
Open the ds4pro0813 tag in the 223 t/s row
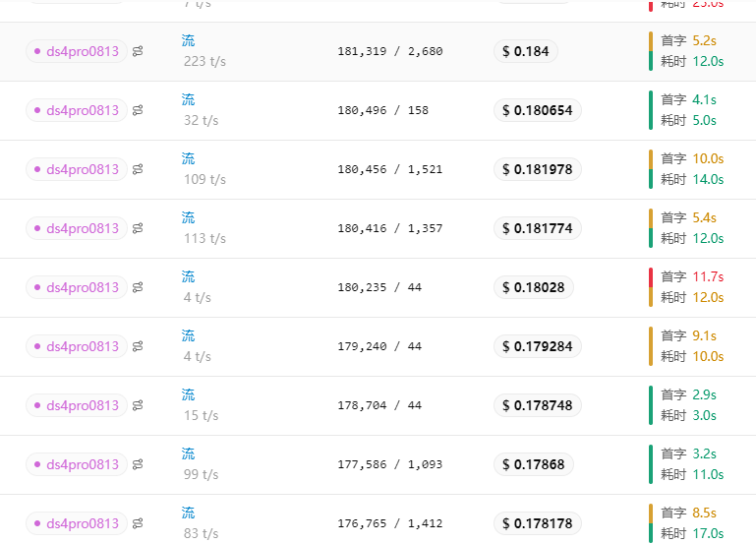click(77, 51)
